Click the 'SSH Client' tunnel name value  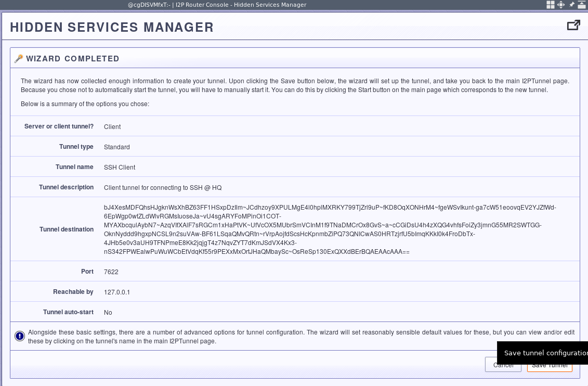coord(120,168)
